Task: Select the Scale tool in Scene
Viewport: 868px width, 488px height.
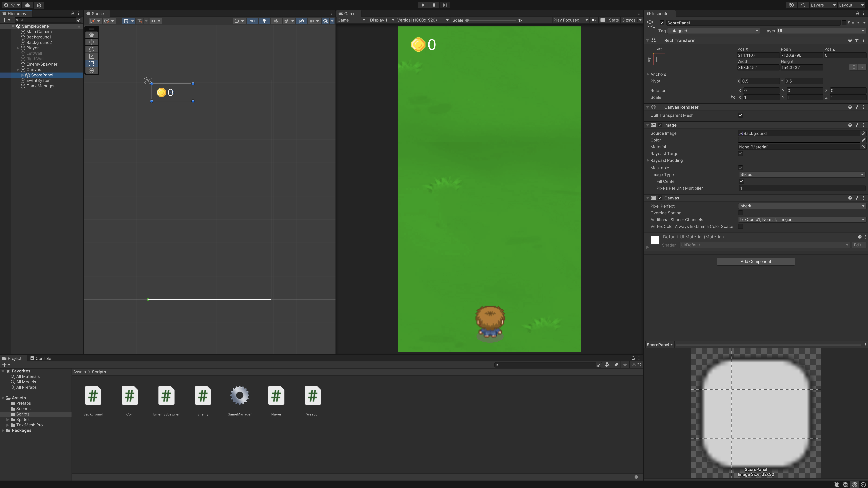Action: pos(92,56)
